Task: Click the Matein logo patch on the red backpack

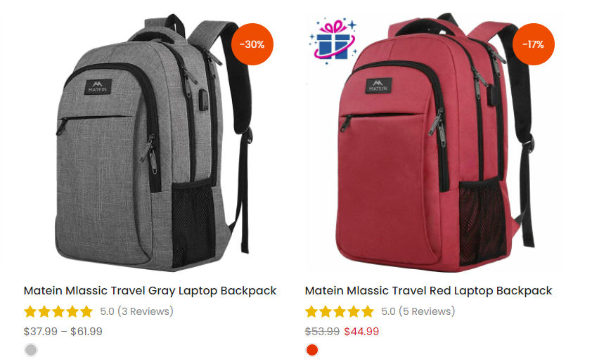Action: coord(378,86)
